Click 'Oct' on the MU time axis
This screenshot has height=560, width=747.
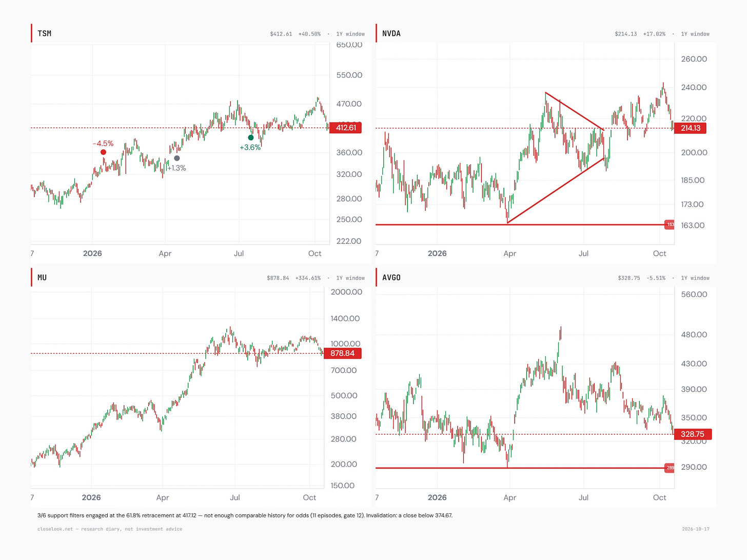(x=309, y=497)
